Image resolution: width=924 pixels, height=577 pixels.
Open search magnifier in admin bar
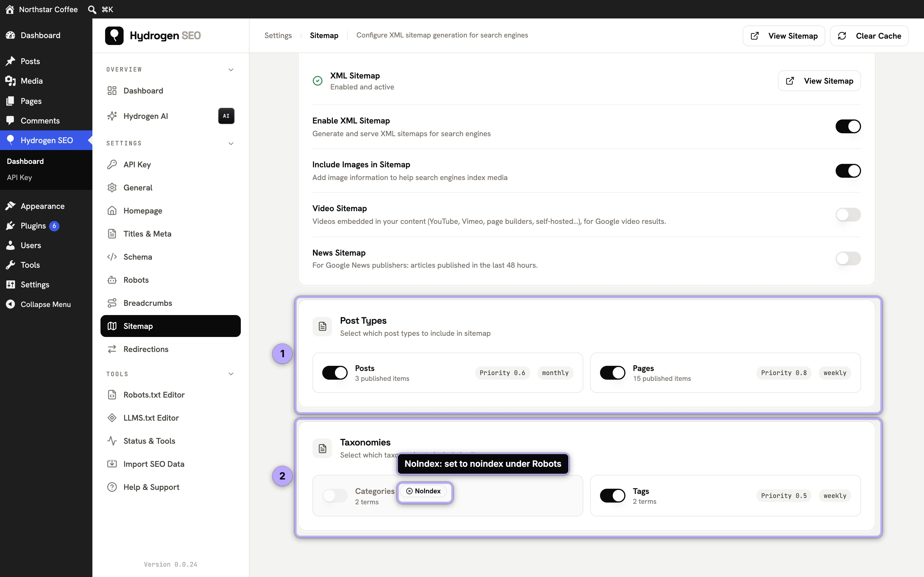(x=92, y=9)
